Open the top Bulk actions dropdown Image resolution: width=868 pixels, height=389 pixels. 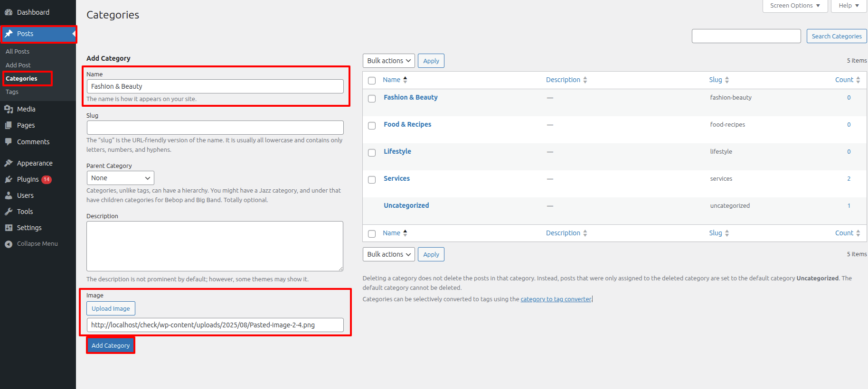(x=388, y=61)
